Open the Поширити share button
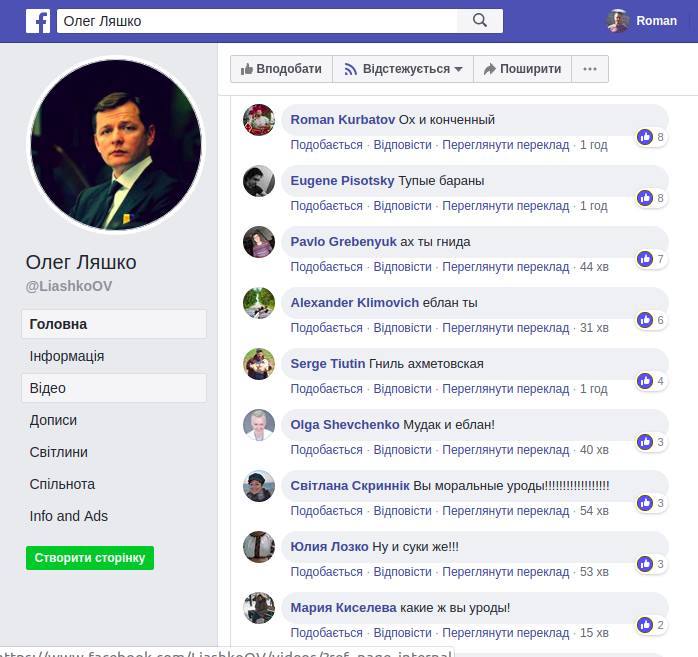 click(x=522, y=69)
